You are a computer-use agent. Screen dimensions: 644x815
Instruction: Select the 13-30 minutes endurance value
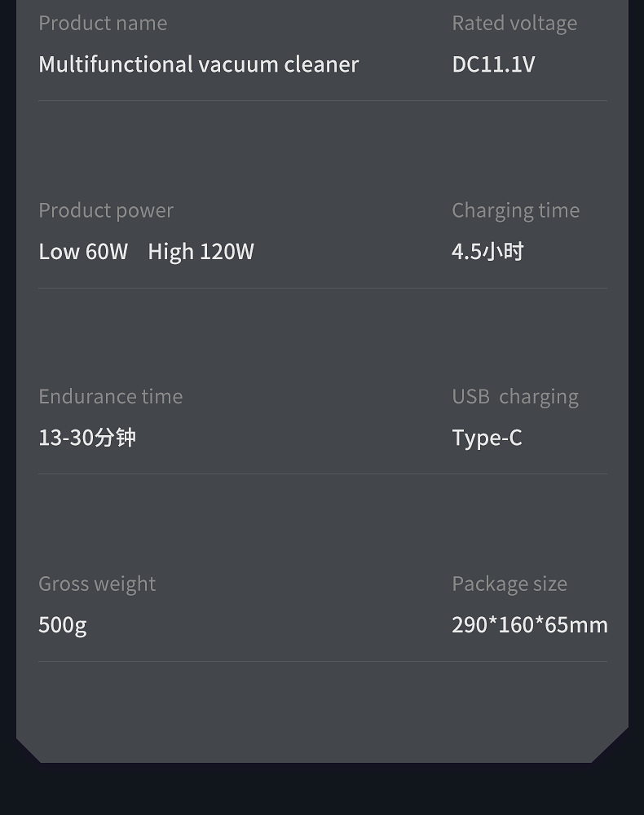87,438
